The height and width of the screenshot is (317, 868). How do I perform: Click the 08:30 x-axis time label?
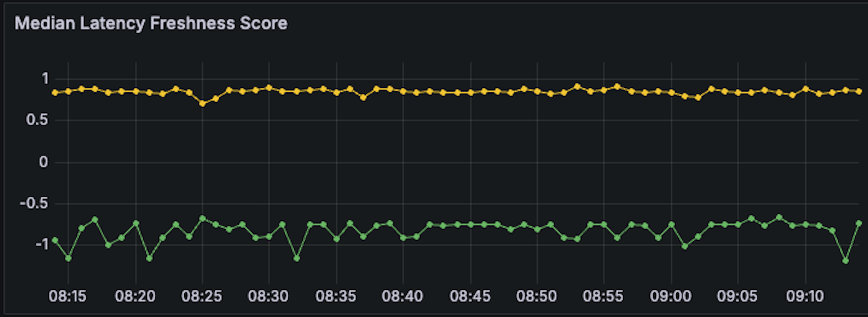coord(268,296)
